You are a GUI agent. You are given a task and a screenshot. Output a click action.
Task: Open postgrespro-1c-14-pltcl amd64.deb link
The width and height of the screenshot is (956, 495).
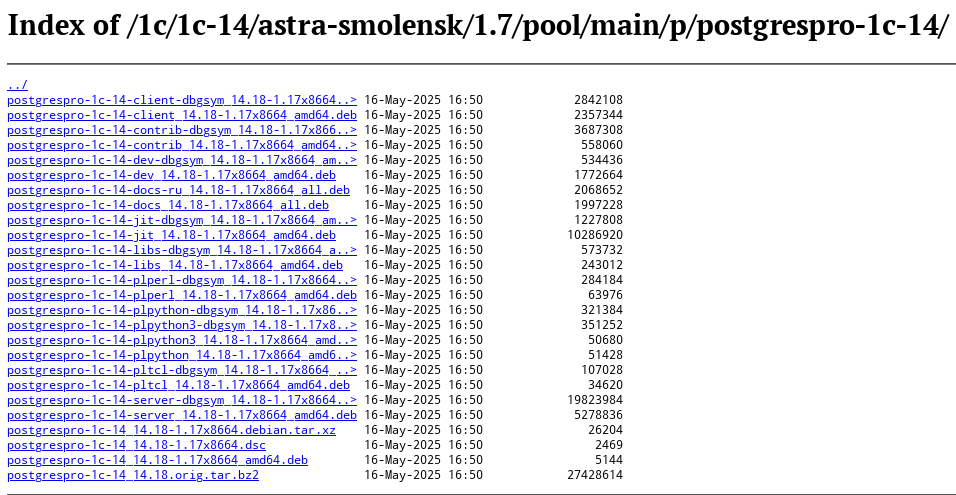(179, 385)
